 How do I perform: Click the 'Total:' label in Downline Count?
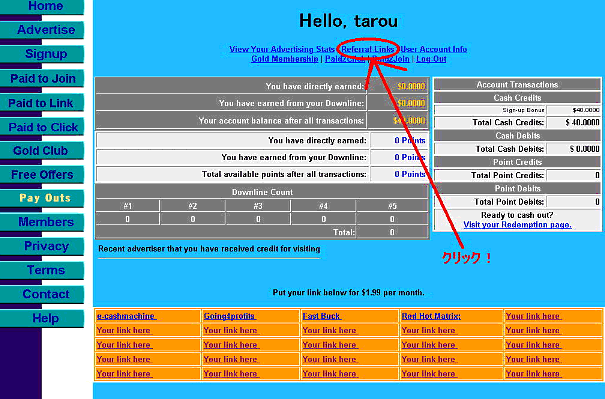pos(344,232)
